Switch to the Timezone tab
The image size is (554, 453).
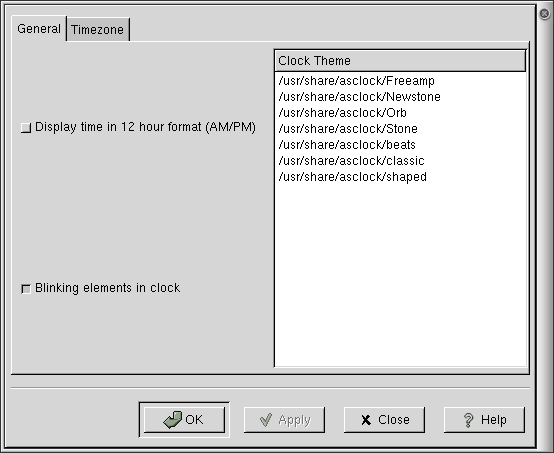click(98, 29)
